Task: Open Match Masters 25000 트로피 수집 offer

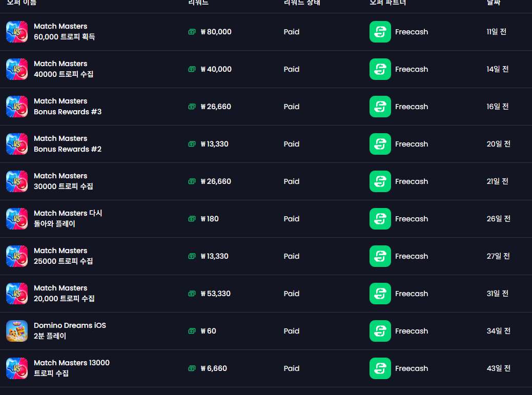Action: 64,256
